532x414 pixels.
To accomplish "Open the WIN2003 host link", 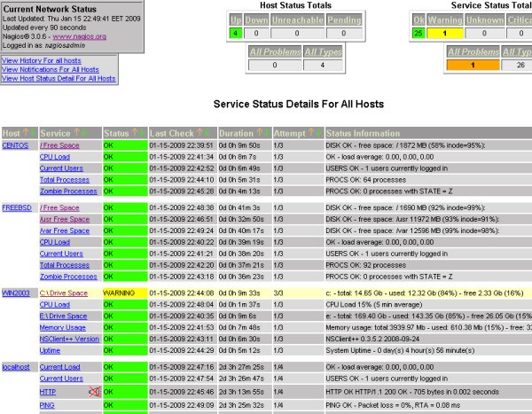I will (16, 293).
